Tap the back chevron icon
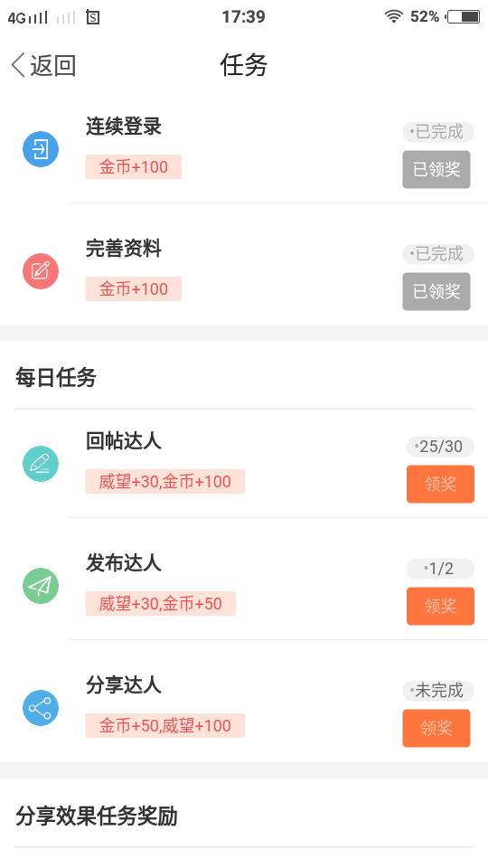 click(x=18, y=65)
